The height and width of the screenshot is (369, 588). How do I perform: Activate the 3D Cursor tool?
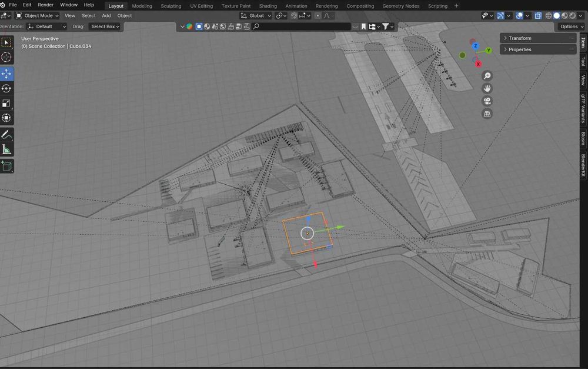click(x=6, y=57)
